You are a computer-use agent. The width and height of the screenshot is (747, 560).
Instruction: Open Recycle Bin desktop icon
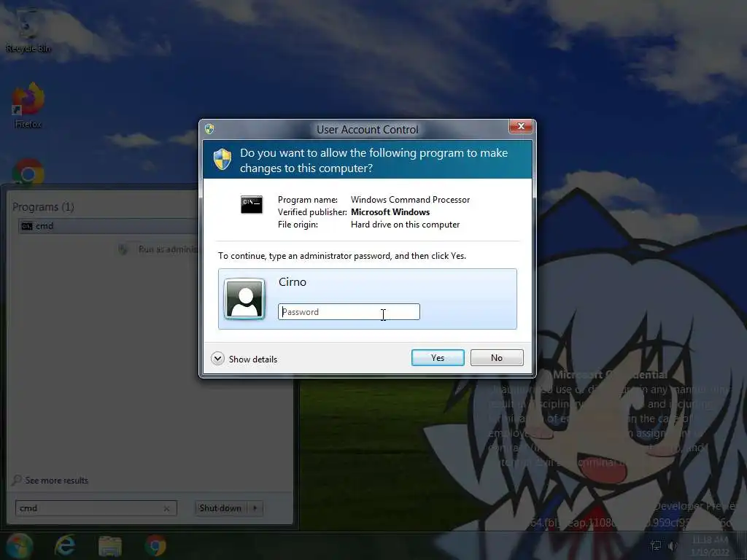[28, 31]
